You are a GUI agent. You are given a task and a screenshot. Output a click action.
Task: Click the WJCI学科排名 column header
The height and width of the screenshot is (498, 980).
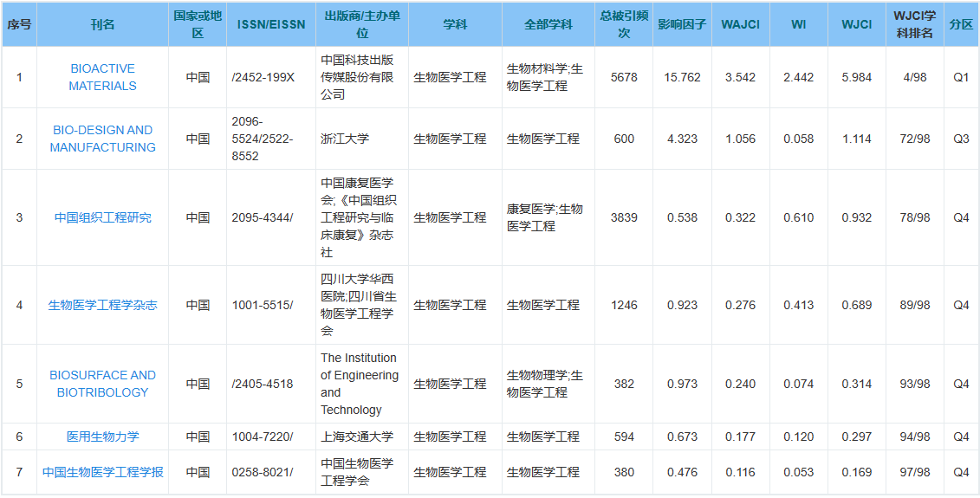point(914,24)
